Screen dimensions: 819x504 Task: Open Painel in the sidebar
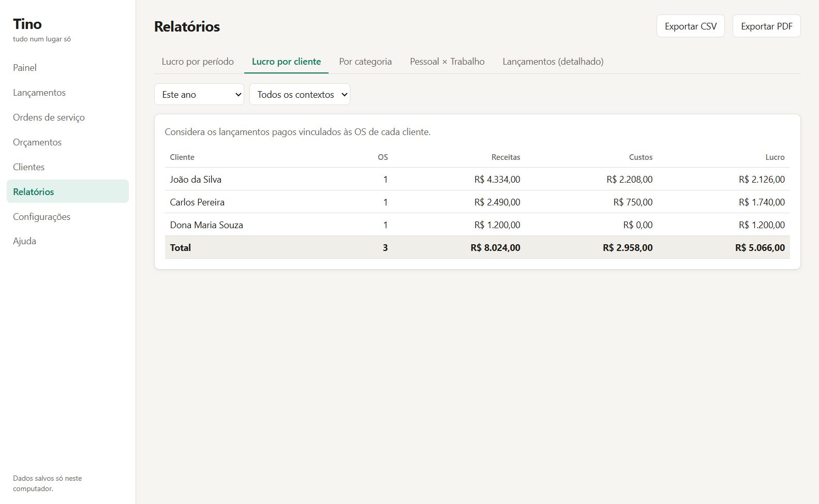click(x=68, y=68)
